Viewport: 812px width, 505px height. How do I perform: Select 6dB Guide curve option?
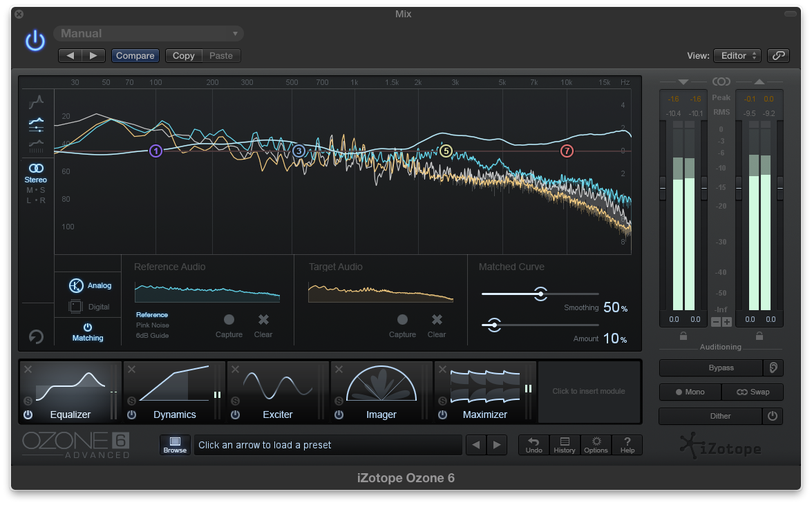coord(152,336)
